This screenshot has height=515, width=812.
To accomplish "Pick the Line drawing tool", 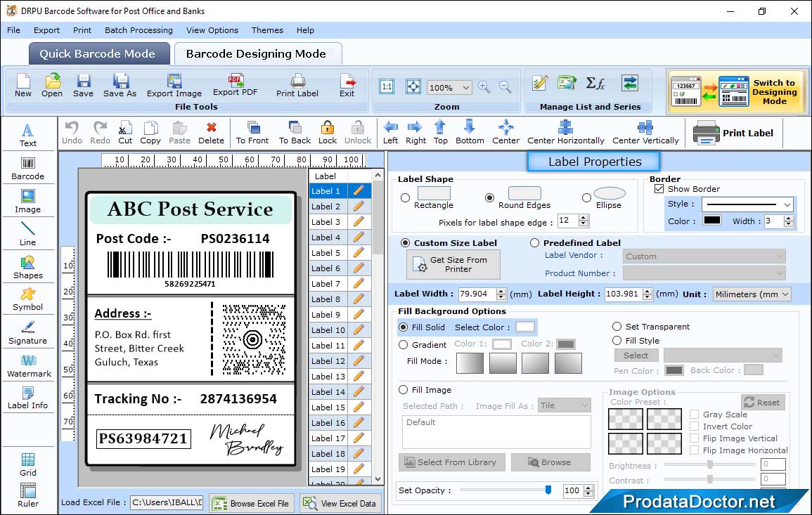I will click(x=28, y=234).
